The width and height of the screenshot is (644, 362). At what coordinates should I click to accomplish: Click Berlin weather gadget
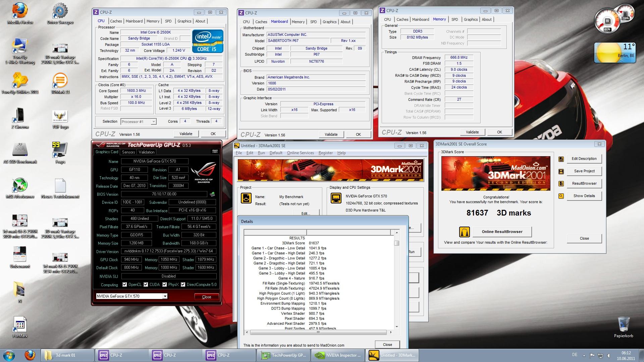[614, 53]
